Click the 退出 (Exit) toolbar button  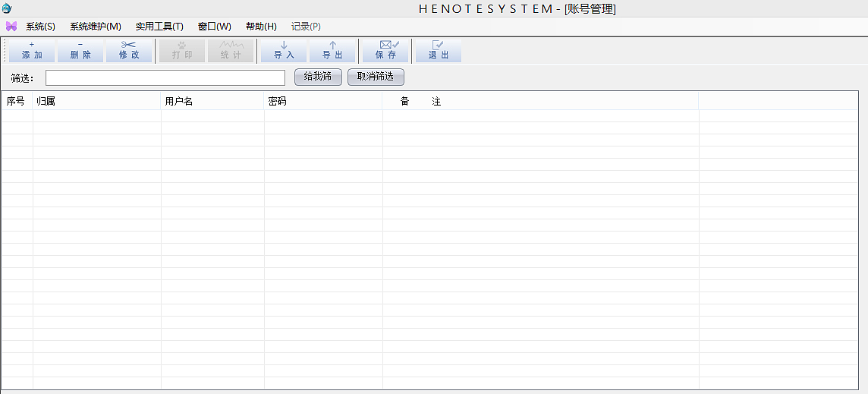click(x=439, y=50)
